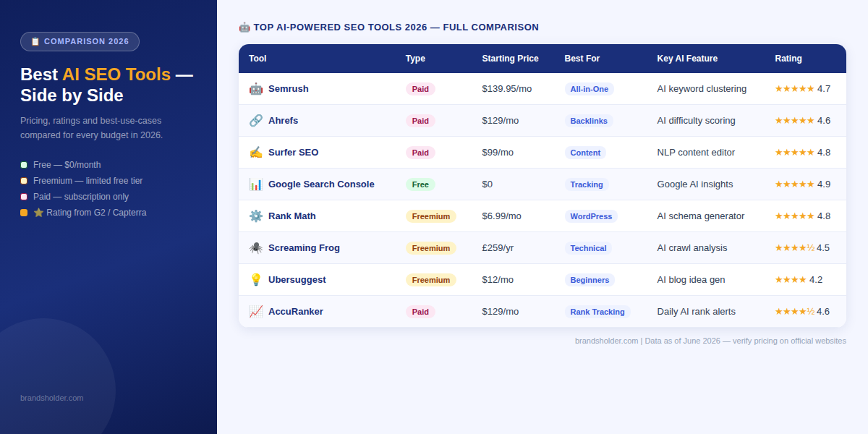Viewport: 868px width, 434px height.
Task: Click the Comparison 2026 badge
Action: pos(80,41)
